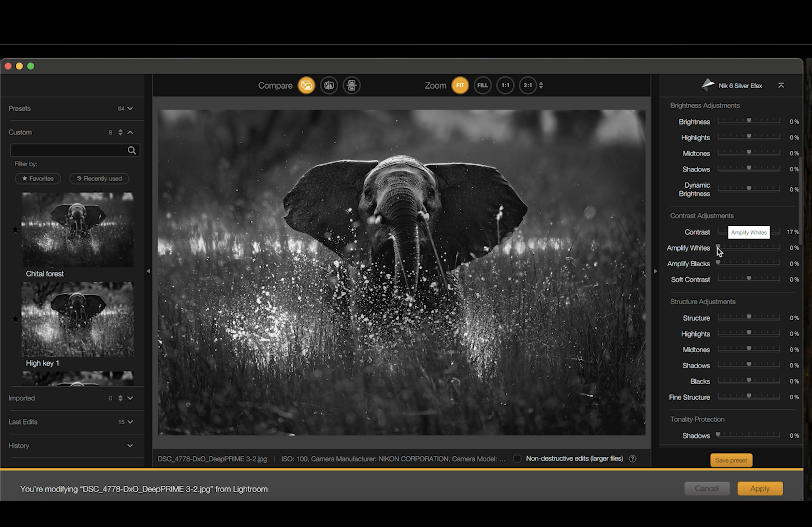Expand the History section
812x527 pixels.
130,446
